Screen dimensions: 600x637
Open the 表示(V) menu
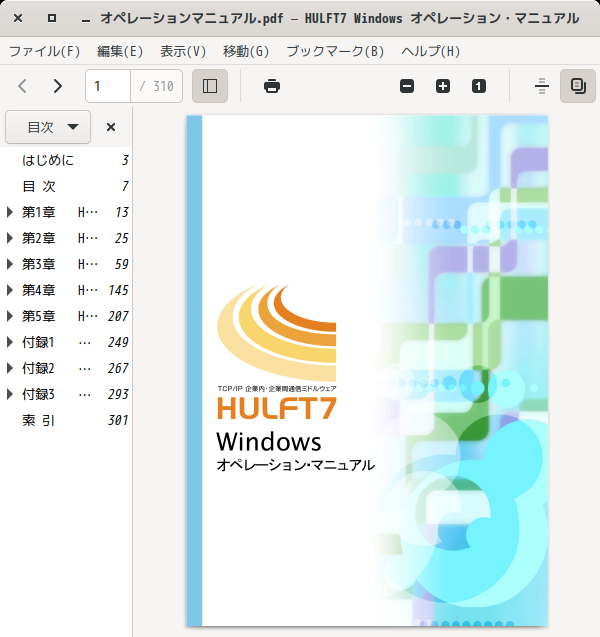pyautogui.click(x=183, y=52)
